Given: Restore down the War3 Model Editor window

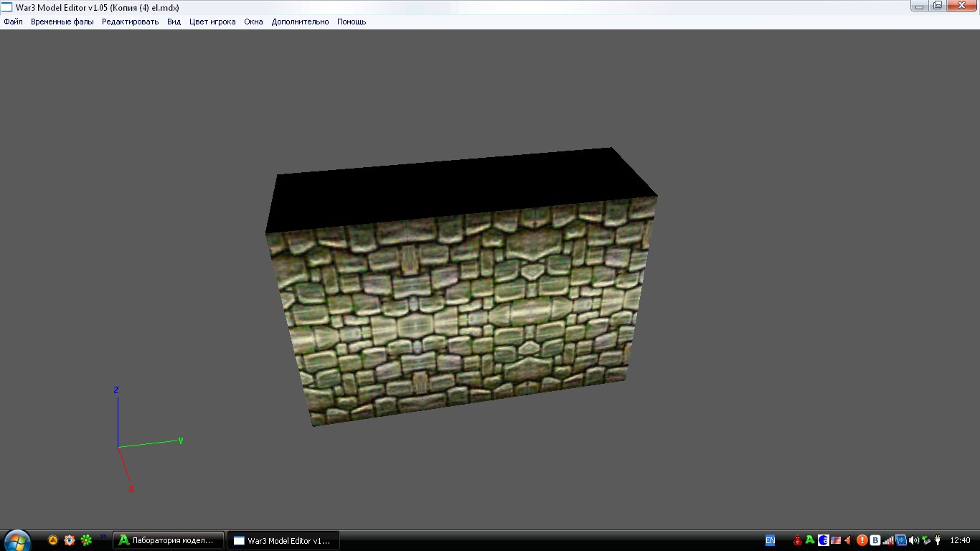Looking at the screenshot, I should 937,6.
